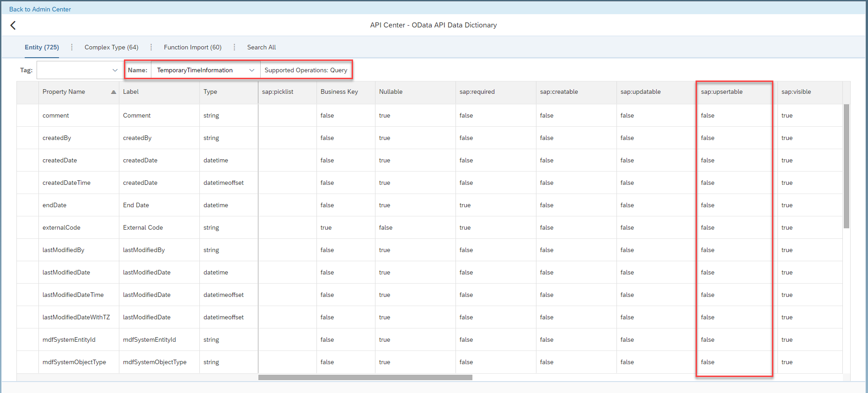
Task: Click the Label column header
Action: (x=159, y=92)
